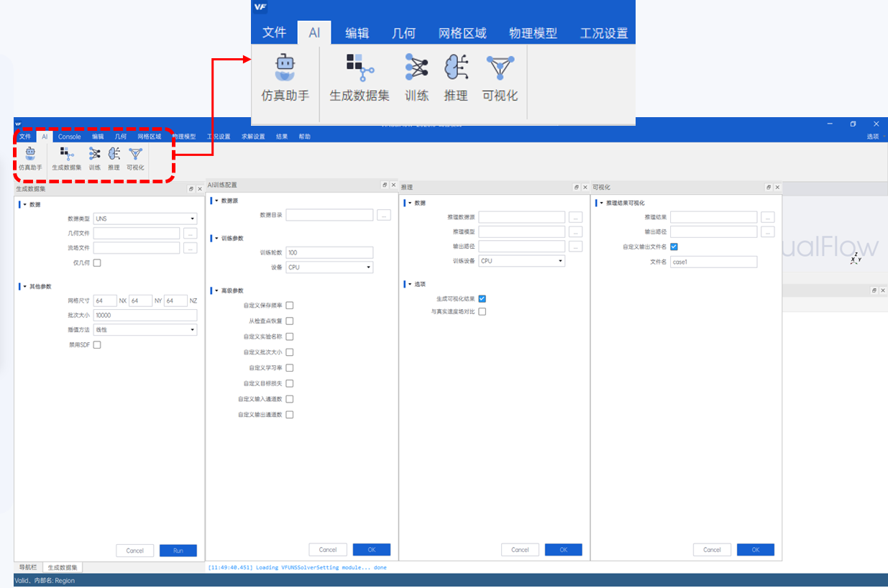Browse for 推理模型 using its ellipsis button
The image size is (888, 588).
(x=575, y=232)
